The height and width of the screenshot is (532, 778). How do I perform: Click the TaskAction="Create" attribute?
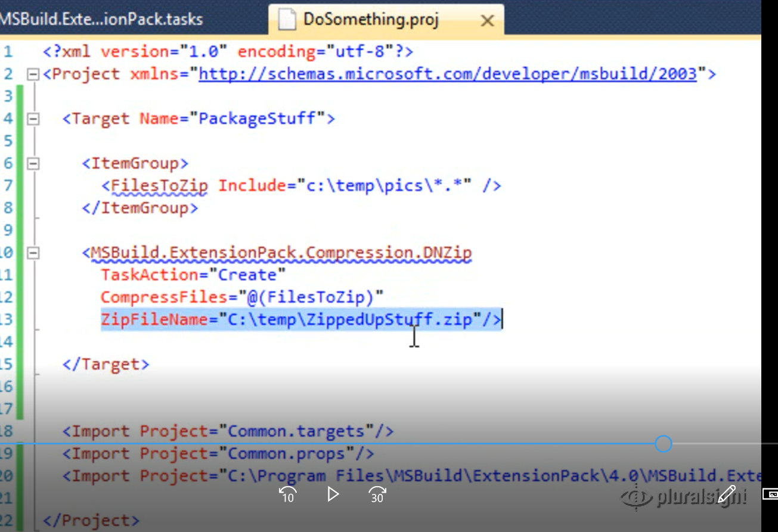click(x=193, y=275)
